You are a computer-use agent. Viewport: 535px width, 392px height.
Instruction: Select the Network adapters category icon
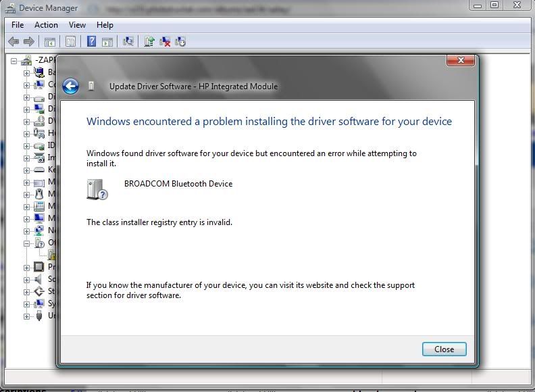coord(39,230)
